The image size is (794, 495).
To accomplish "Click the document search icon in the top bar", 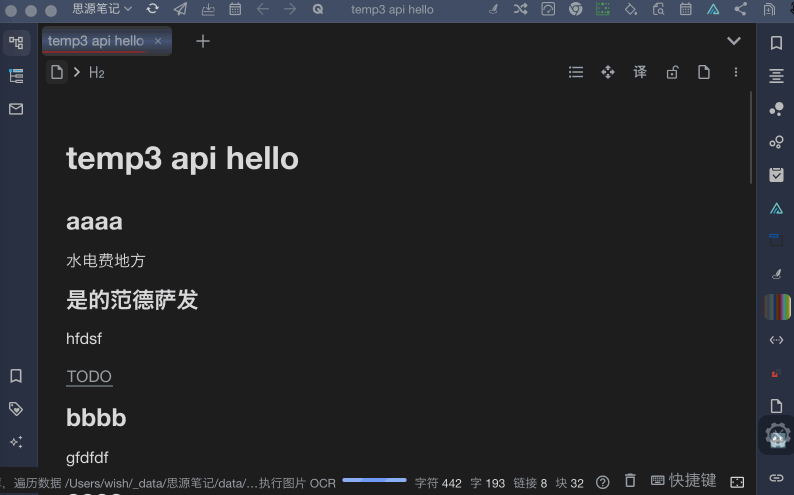I will coord(658,9).
